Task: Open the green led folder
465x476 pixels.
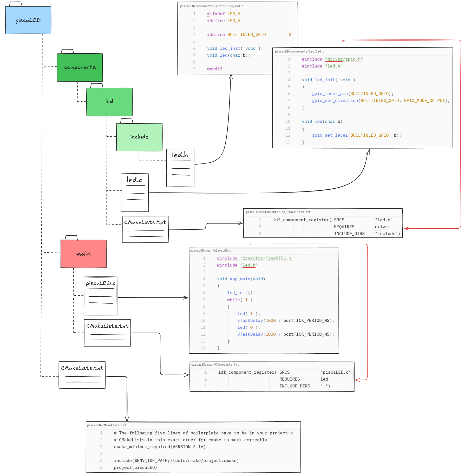Action: pyautogui.click(x=109, y=102)
